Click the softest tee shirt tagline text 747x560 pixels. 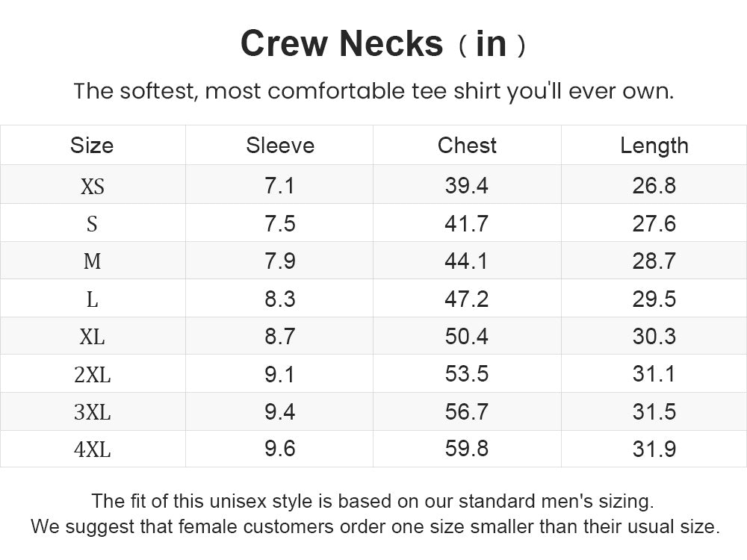coord(374,91)
